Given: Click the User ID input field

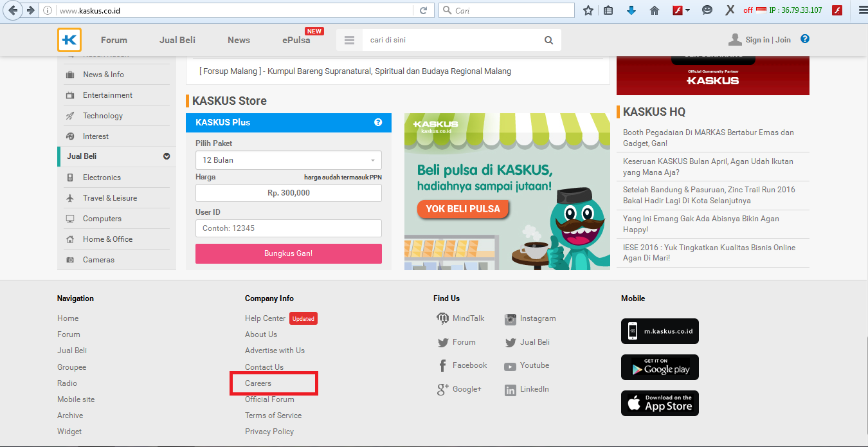Looking at the screenshot, I should (288, 228).
